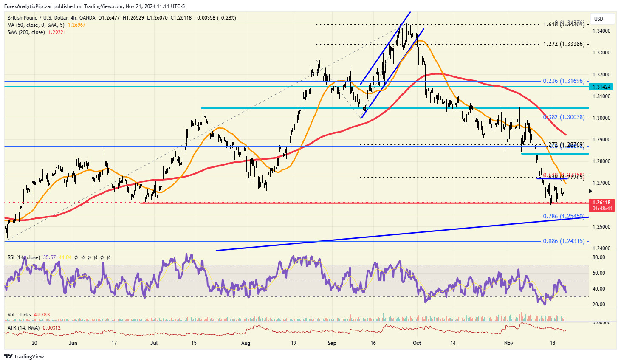Select the 0.382 (1.30038) retracement label
Viewport: 621px width, 364px height.
point(564,117)
